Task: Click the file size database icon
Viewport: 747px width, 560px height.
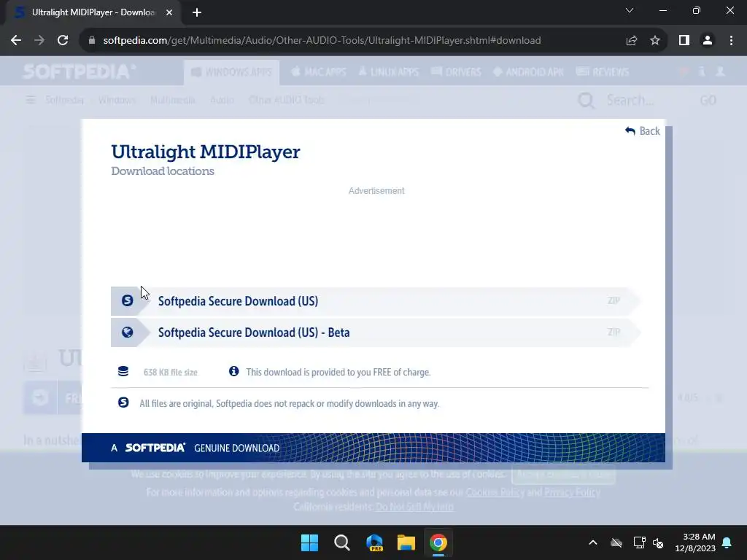Action: click(123, 371)
